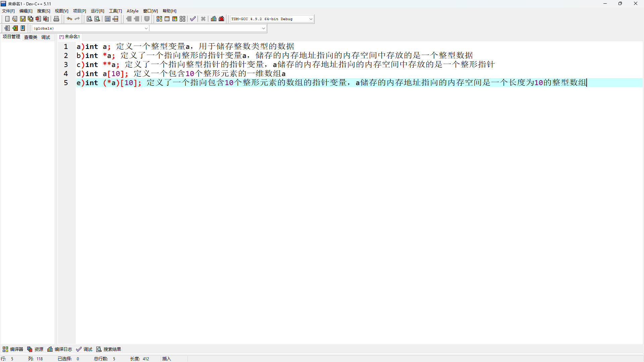Switch to the 查看类 sidebar tab
The image size is (644, 362).
[31, 37]
